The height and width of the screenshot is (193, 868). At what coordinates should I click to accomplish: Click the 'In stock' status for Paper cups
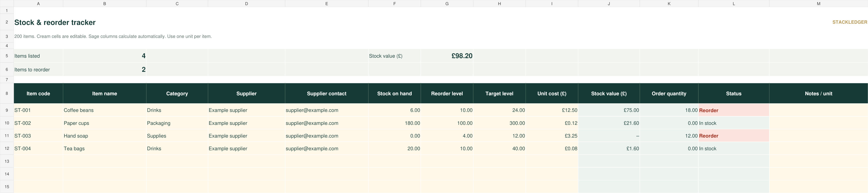pos(734,123)
